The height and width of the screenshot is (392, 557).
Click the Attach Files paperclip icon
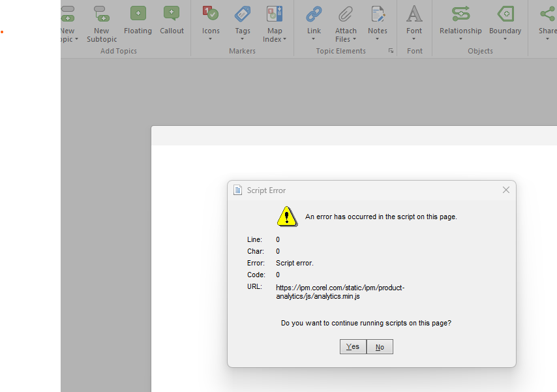346,14
